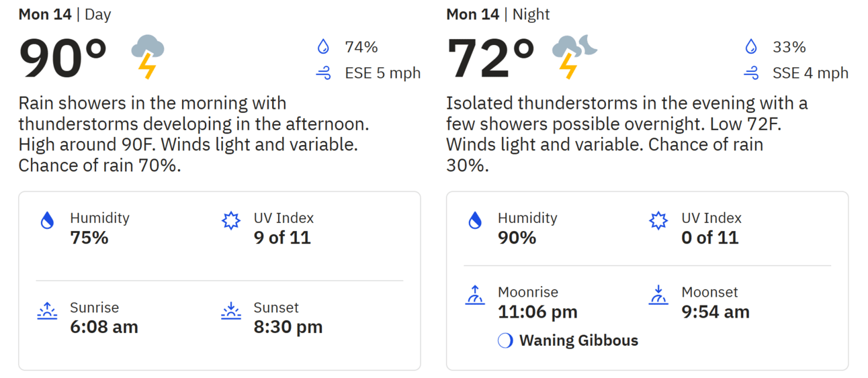Click the Moonset icon
The height and width of the screenshot is (378, 868).
[x=658, y=295]
